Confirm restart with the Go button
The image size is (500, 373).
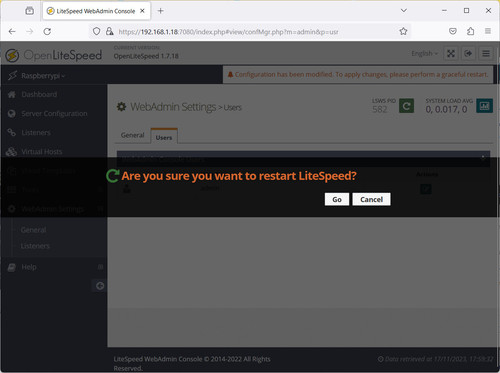tap(337, 199)
